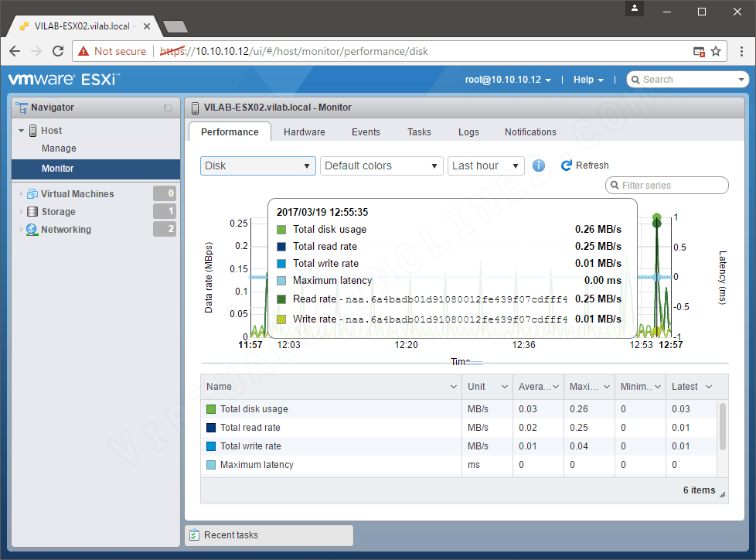Click the Minim... column header
Screen dimensions: 756x560
tap(640, 387)
